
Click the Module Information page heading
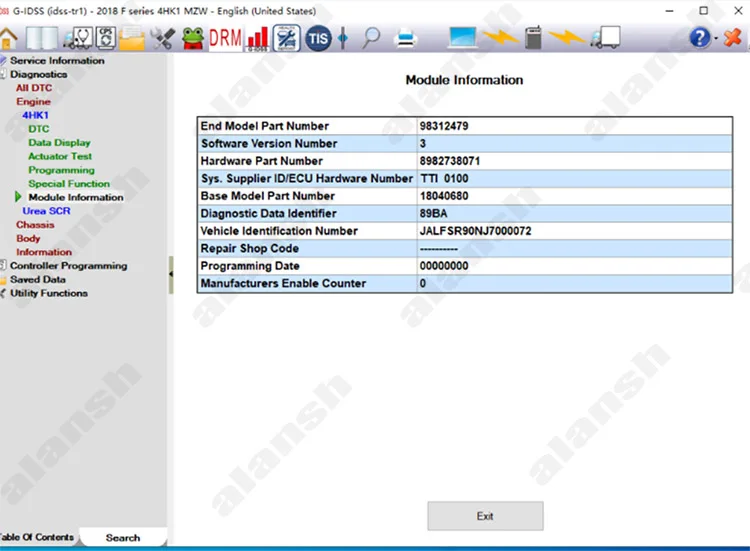click(x=464, y=80)
